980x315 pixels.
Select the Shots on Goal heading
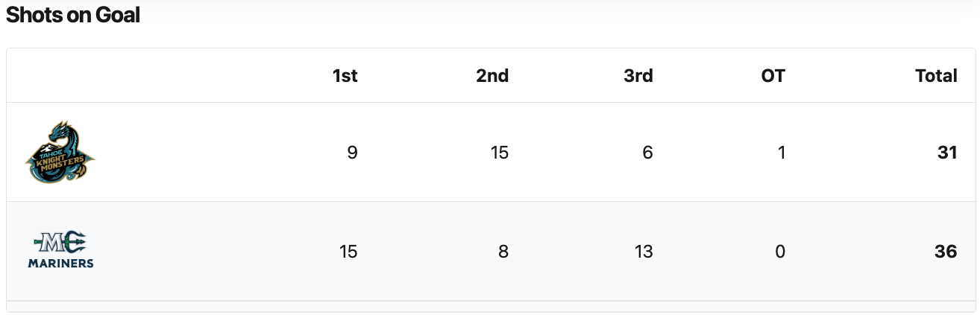pos(73,15)
